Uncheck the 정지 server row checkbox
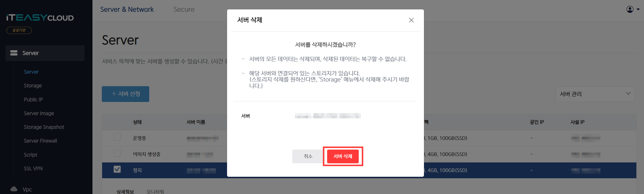 click(117, 169)
